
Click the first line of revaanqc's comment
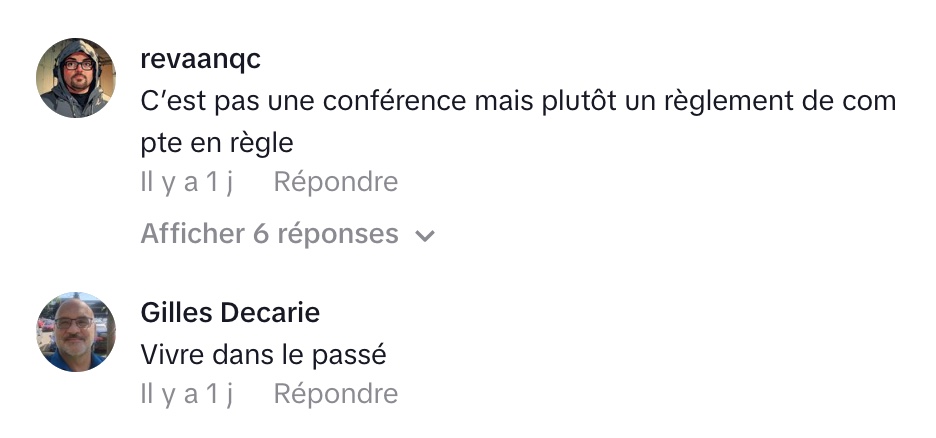coord(518,101)
